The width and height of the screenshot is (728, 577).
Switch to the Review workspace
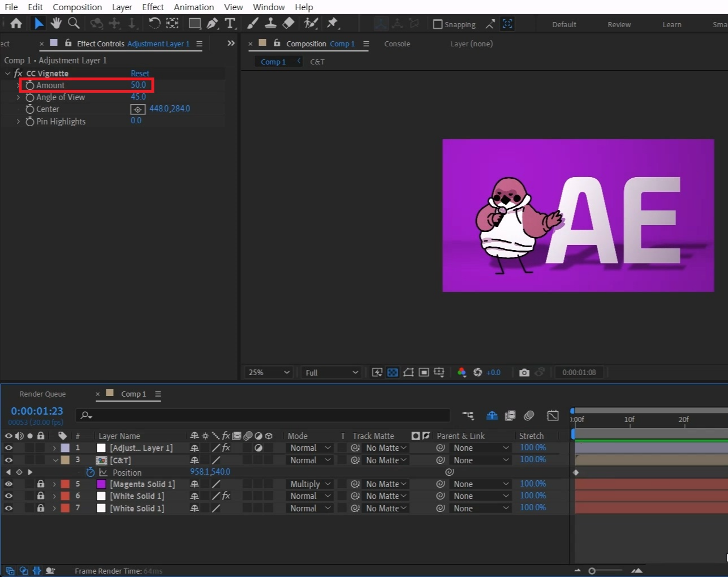tap(619, 24)
